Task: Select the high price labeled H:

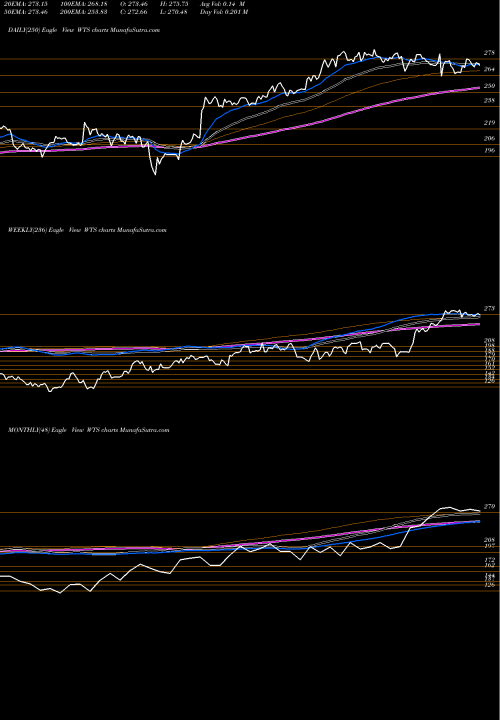Action: [175, 3]
